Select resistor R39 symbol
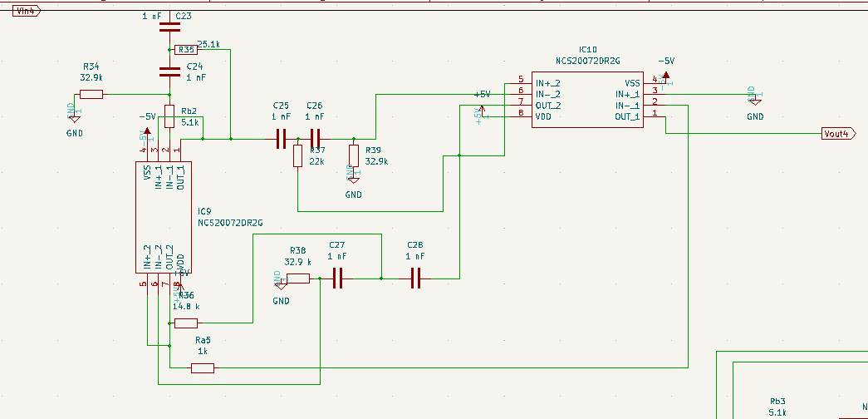This screenshot has width=868, height=419. pos(354,155)
